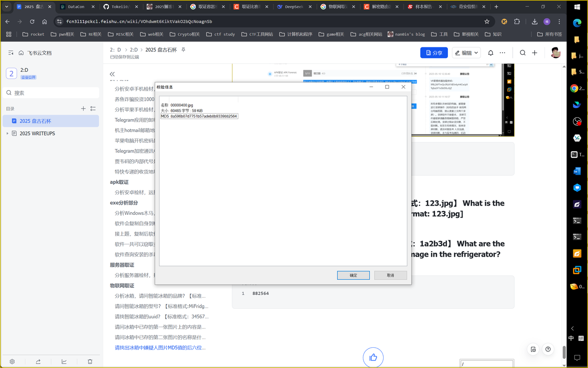Bookmark this page with the star icon
The width and height of the screenshot is (588, 368).
(487, 22)
